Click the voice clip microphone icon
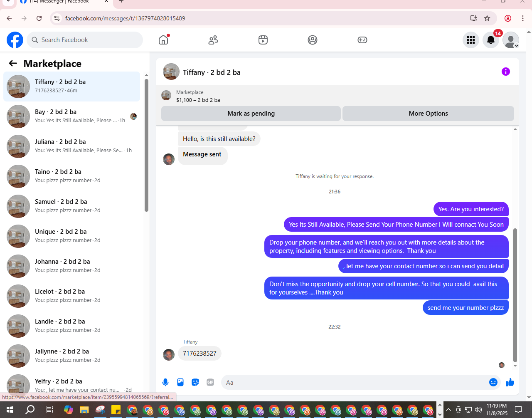This screenshot has height=418, width=532. (x=165, y=382)
